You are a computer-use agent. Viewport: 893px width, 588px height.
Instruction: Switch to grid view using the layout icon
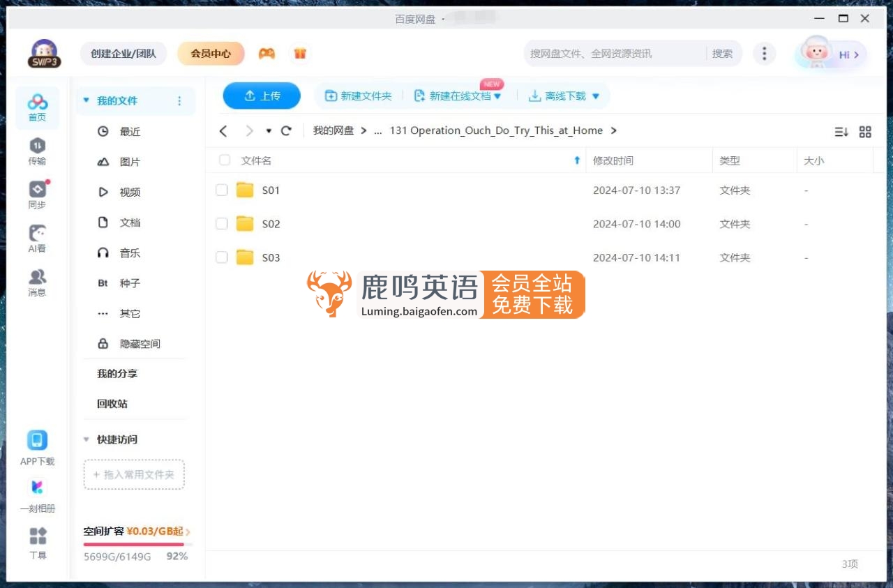tap(865, 131)
